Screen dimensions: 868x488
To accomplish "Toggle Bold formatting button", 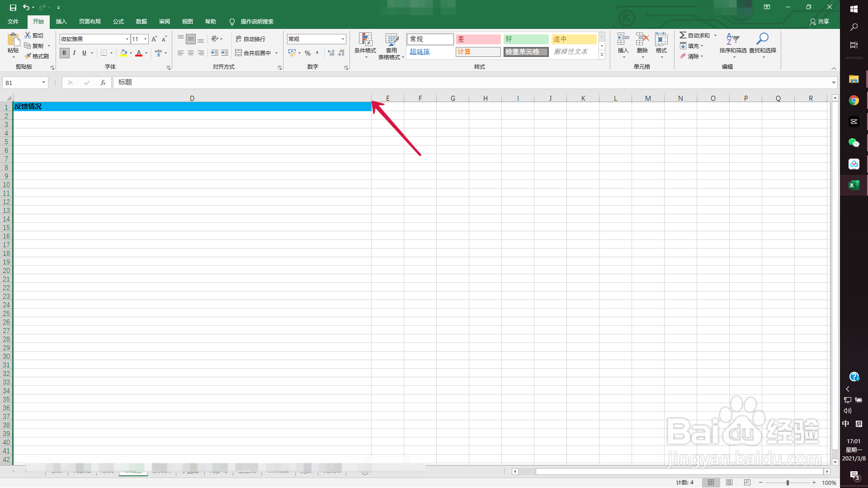I will click(64, 53).
